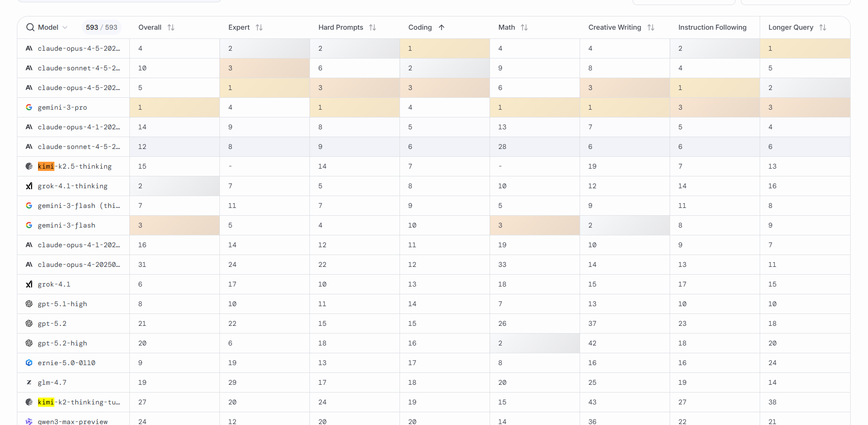The height and width of the screenshot is (425, 868).
Task: Click the Instruction Following column header
Action: coord(712,27)
